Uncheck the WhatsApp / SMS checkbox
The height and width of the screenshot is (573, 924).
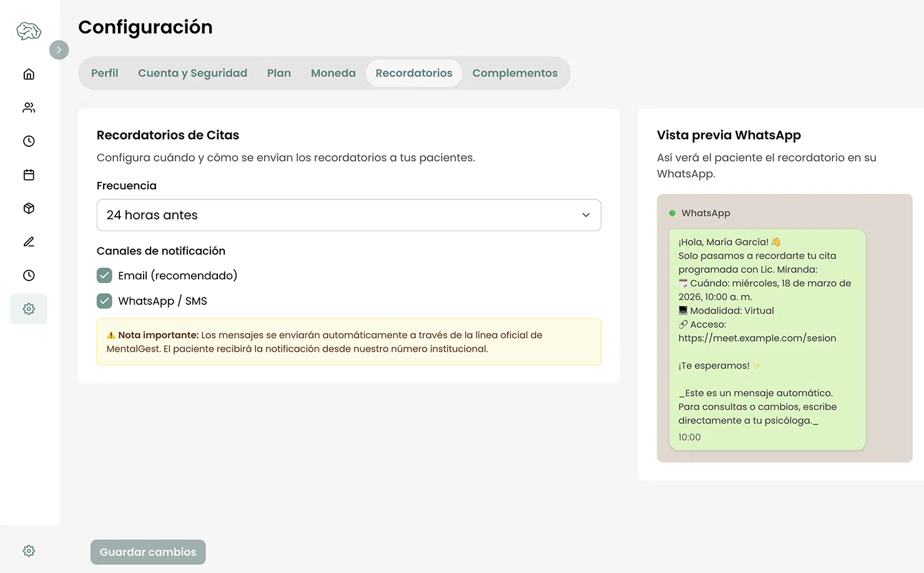click(104, 301)
